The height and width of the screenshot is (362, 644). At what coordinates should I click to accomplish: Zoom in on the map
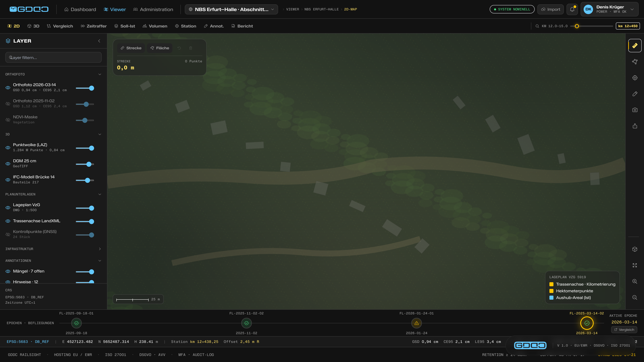click(x=635, y=282)
